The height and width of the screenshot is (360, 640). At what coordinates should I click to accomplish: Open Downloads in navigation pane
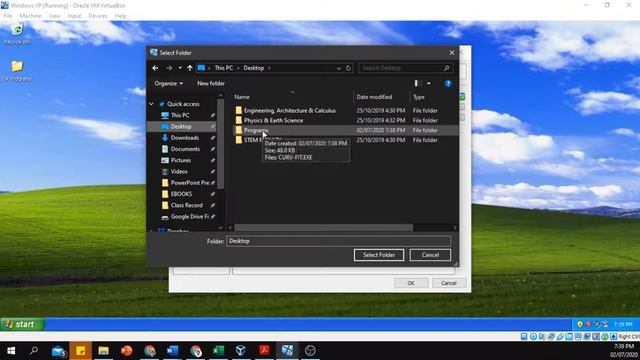pos(184,138)
